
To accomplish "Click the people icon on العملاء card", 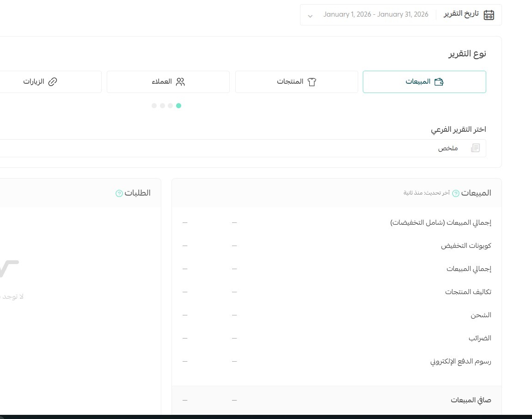I will (181, 81).
